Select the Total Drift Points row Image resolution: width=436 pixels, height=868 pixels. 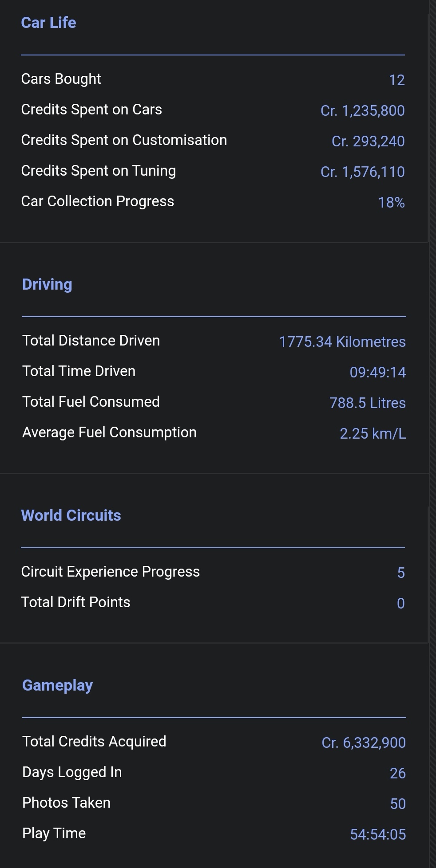coord(213,603)
